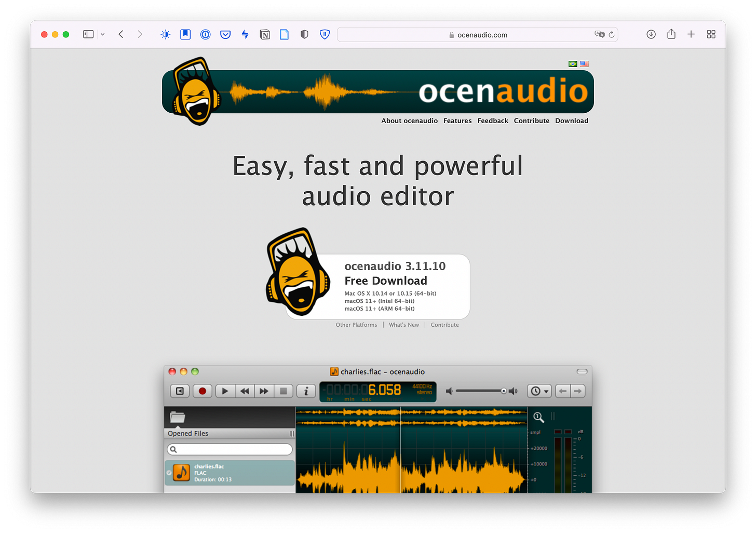Click the translate page icon
The width and height of the screenshot is (756, 533).
[x=600, y=34]
